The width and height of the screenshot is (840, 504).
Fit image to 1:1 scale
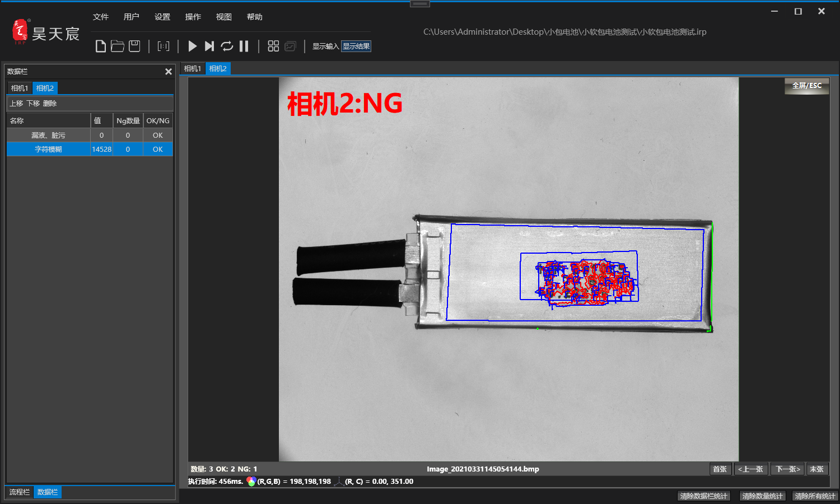(x=164, y=46)
